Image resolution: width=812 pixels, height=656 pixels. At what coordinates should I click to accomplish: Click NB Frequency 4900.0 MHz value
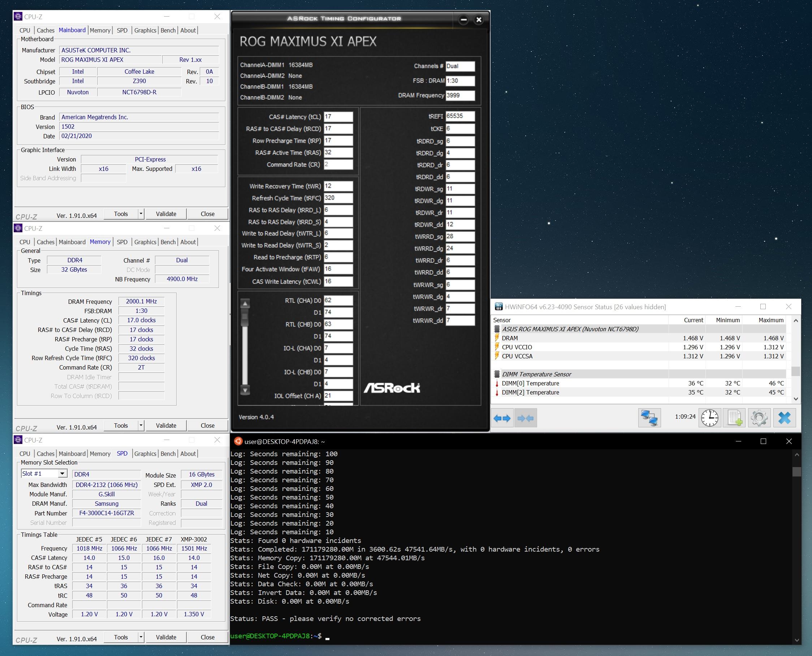coord(182,279)
